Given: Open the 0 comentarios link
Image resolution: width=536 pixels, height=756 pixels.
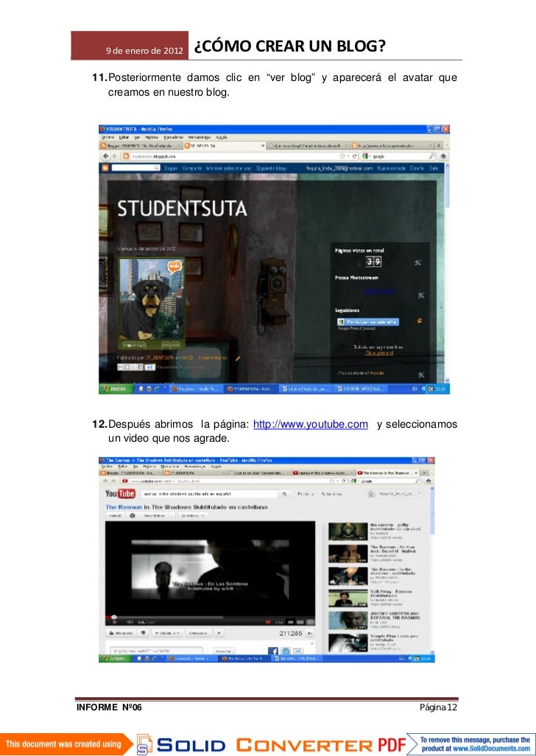Looking at the screenshot, I should coord(212,358).
